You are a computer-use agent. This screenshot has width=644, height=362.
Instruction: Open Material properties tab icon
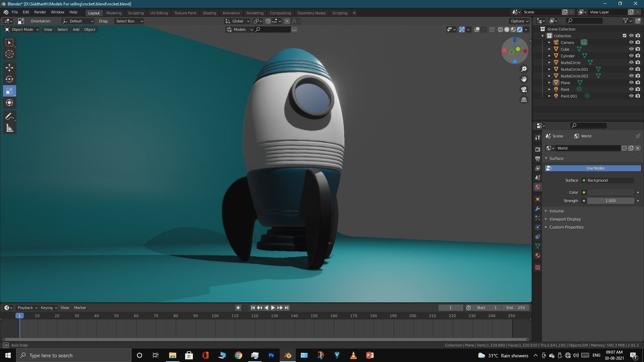coord(538,255)
